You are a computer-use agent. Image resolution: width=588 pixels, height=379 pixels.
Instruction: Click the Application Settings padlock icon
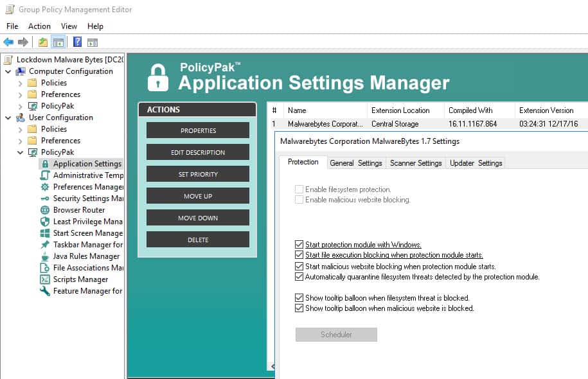[x=45, y=164]
